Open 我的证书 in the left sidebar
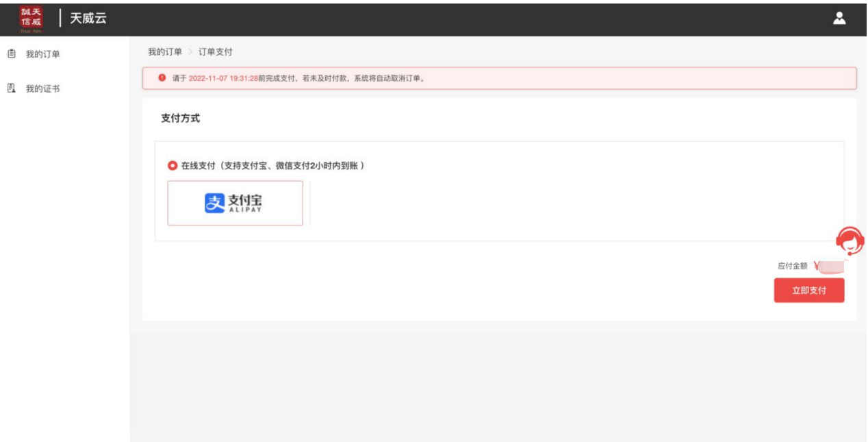The image size is (868, 442). pos(42,89)
